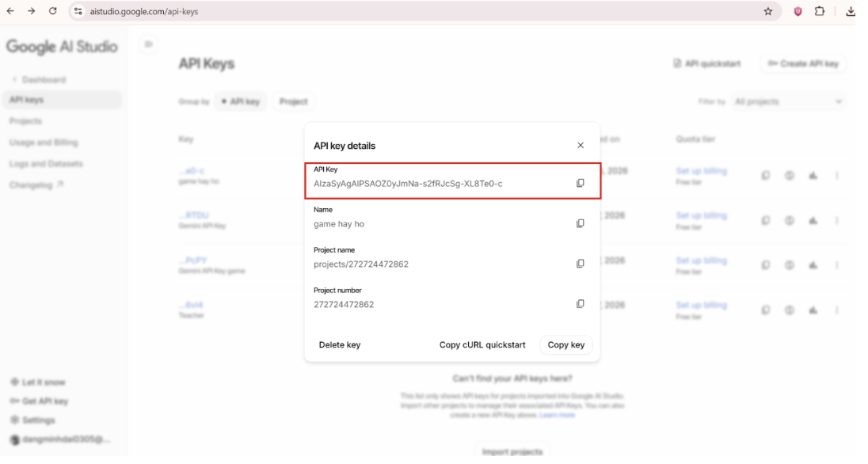The image size is (868, 464).
Task: Copy the name 'game hay ho'
Action: [580, 223]
